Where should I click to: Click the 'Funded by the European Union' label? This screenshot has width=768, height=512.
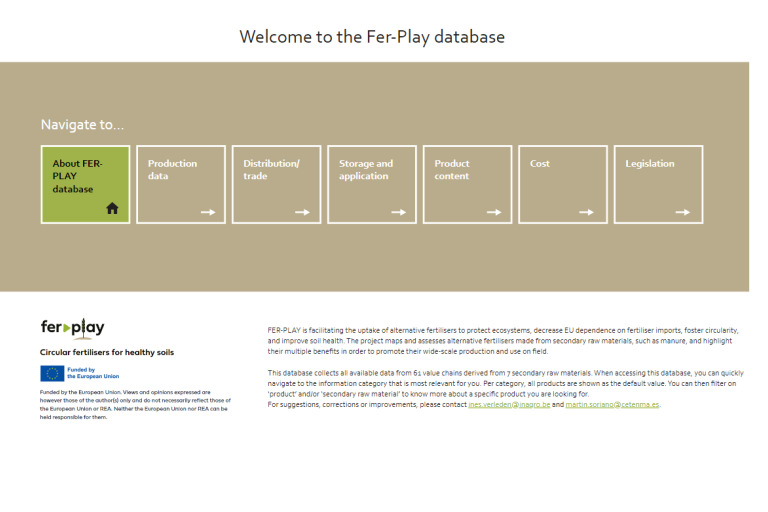[93, 373]
